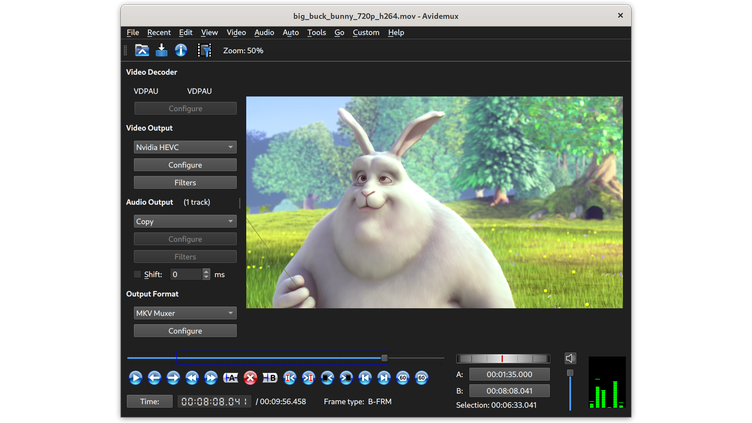
Task: Delete selection with red X icon
Action: (250, 378)
